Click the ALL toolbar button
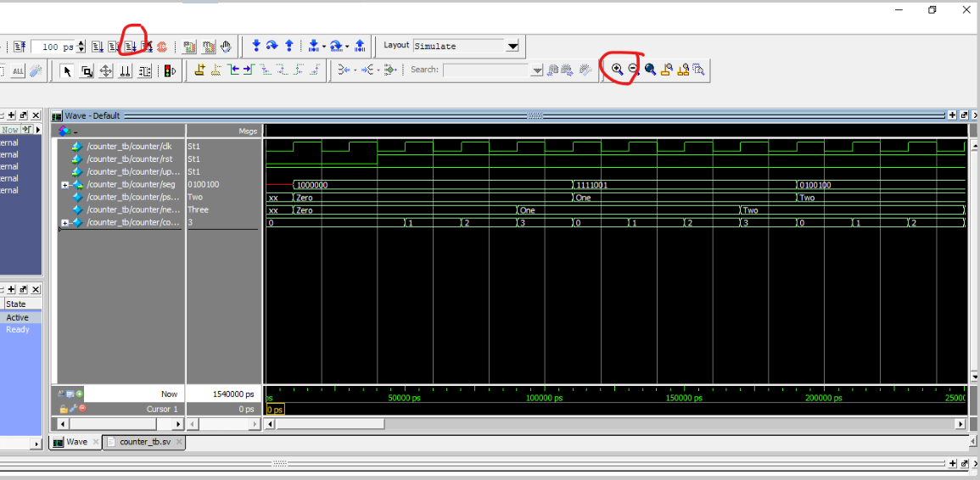 [18, 70]
